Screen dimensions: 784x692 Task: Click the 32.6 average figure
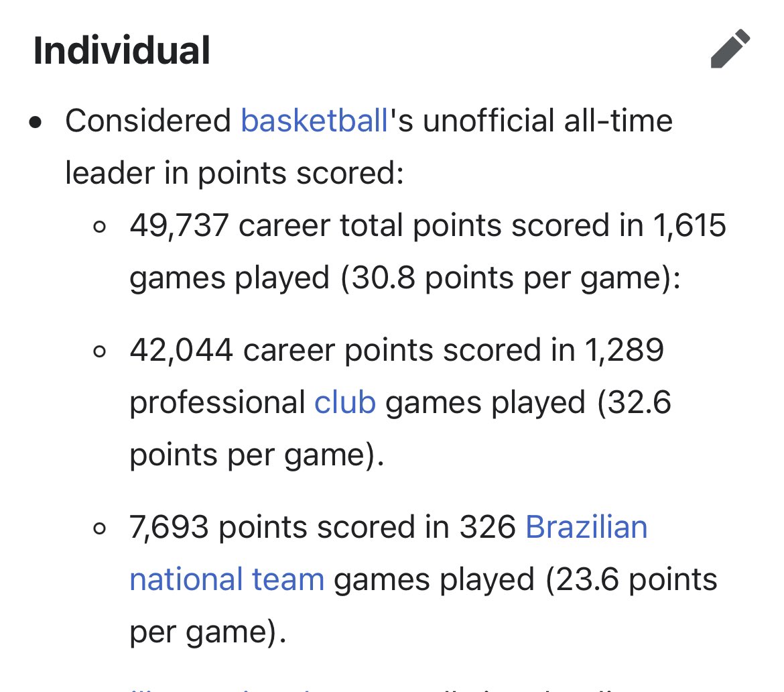[640, 402]
